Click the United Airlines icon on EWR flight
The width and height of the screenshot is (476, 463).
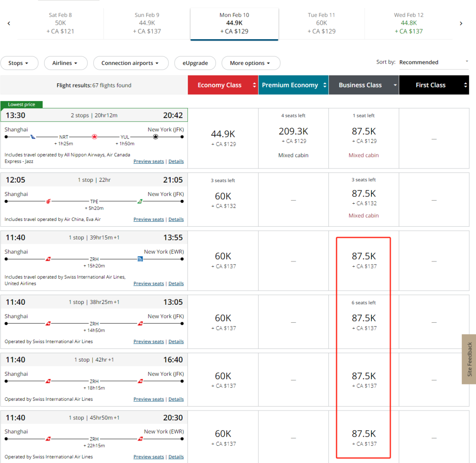140,259
